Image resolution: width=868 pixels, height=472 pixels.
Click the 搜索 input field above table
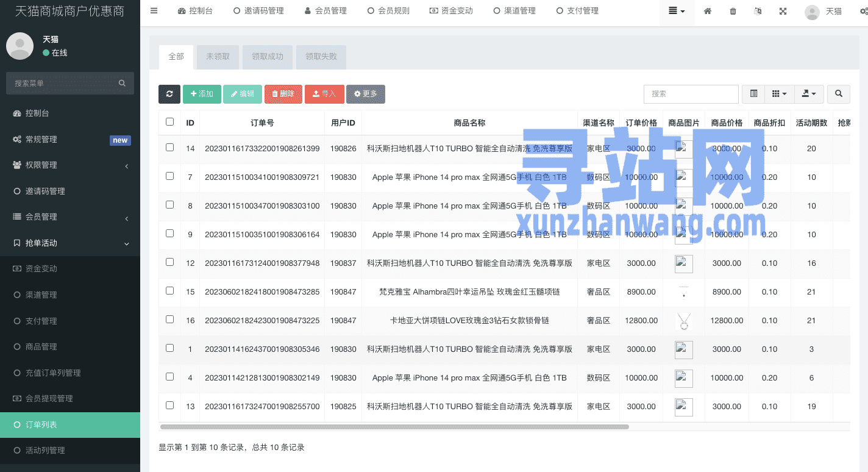tap(691, 94)
